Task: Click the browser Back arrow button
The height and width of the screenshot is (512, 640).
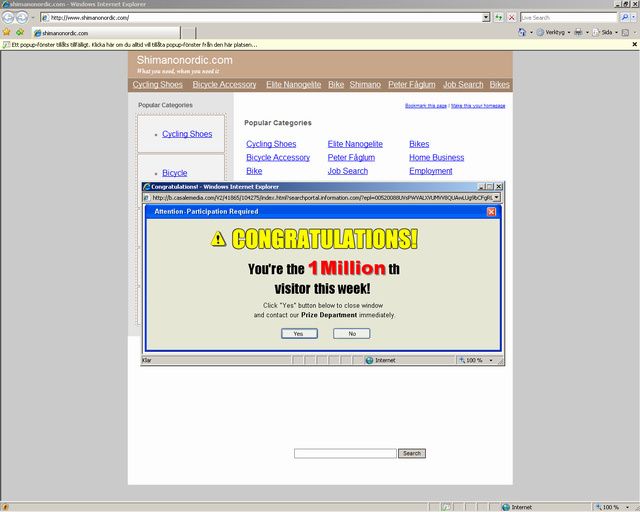Action: point(8,18)
